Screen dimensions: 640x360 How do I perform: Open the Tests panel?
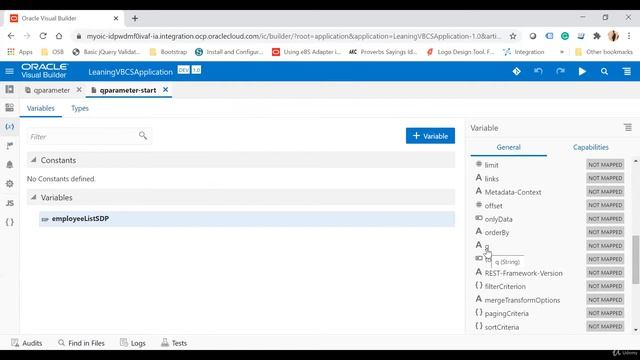point(174,343)
